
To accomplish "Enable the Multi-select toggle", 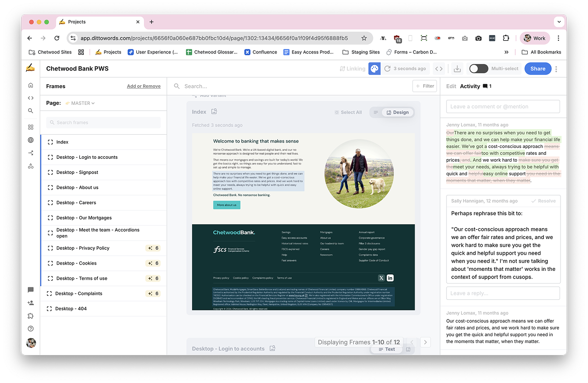I will click(x=478, y=69).
